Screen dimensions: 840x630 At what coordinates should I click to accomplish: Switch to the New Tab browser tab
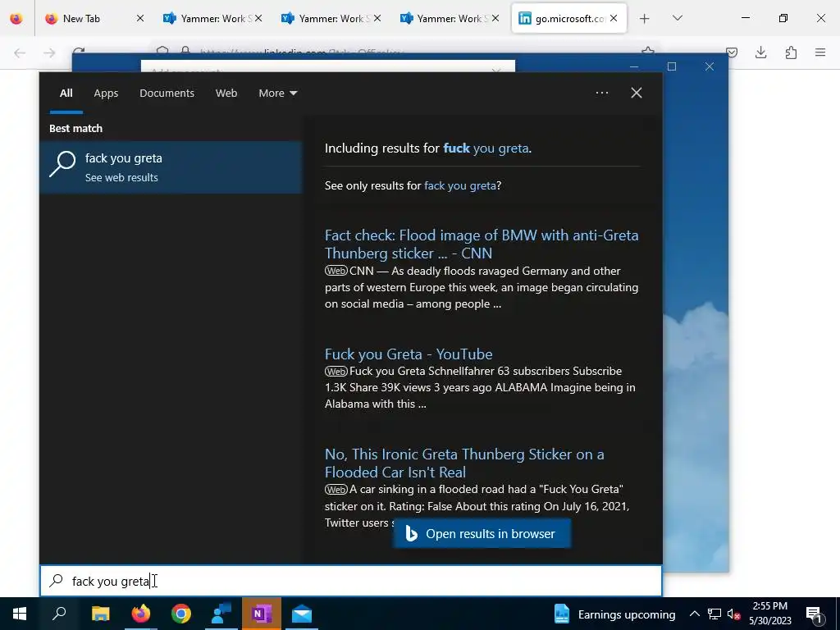point(92,18)
